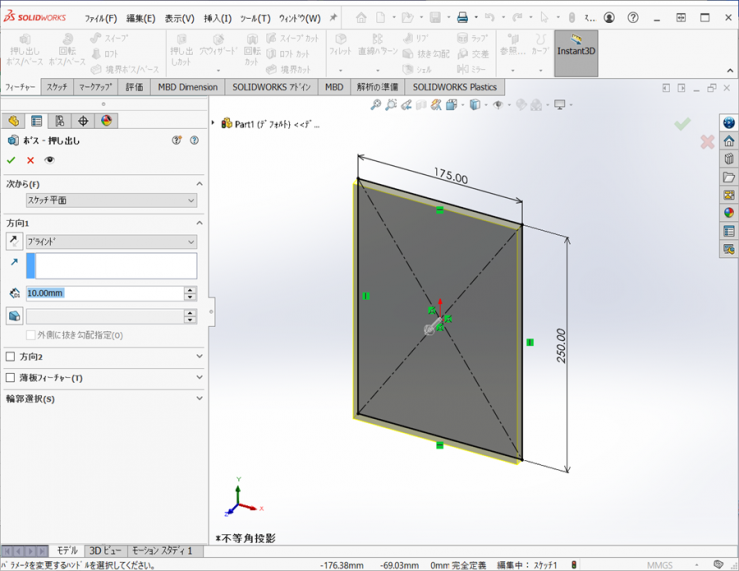Increase depth with the spinner up arrow
The height and width of the screenshot is (571, 739).
(x=190, y=289)
